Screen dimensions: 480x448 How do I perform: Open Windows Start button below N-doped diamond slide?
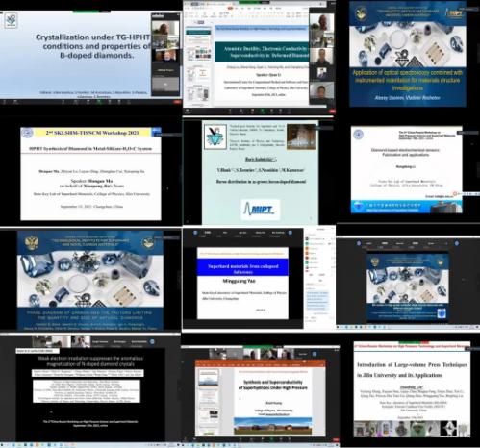(2, 445)
